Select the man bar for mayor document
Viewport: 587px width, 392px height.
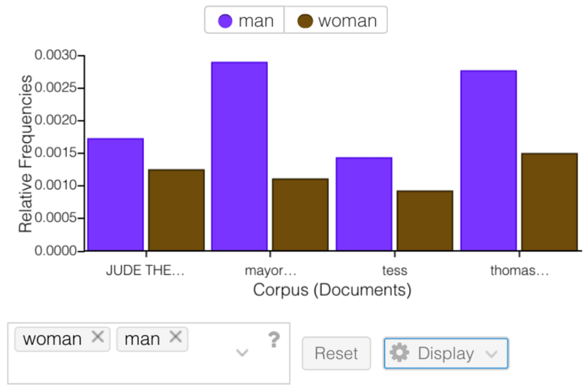click(x=239, y=156)
